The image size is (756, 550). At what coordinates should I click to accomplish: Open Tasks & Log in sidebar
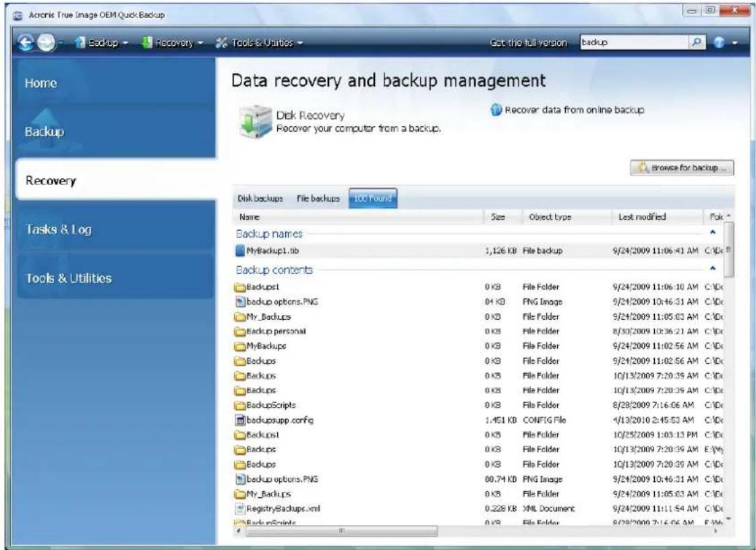[114, 229]
